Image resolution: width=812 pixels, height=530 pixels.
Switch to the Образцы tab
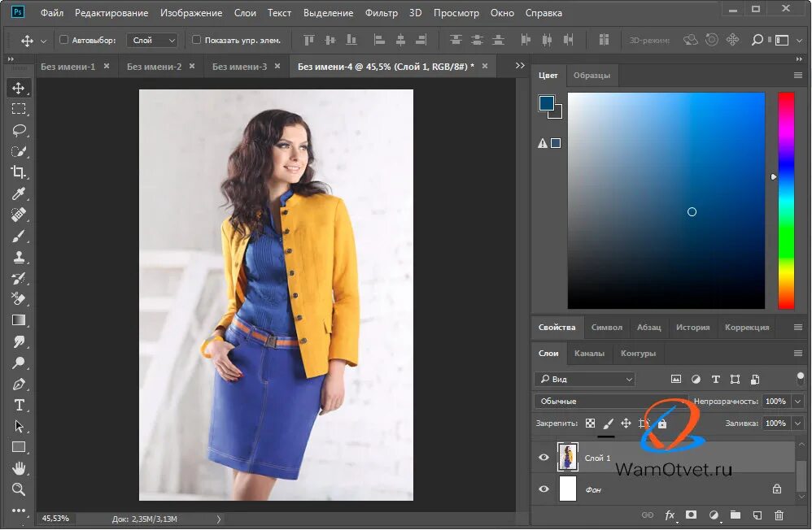[592, 75]
